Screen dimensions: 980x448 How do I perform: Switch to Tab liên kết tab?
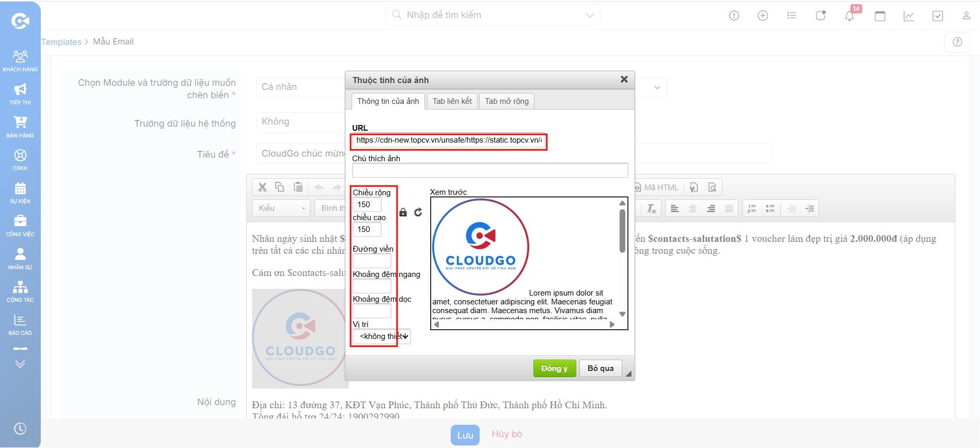tap(452, 101)
